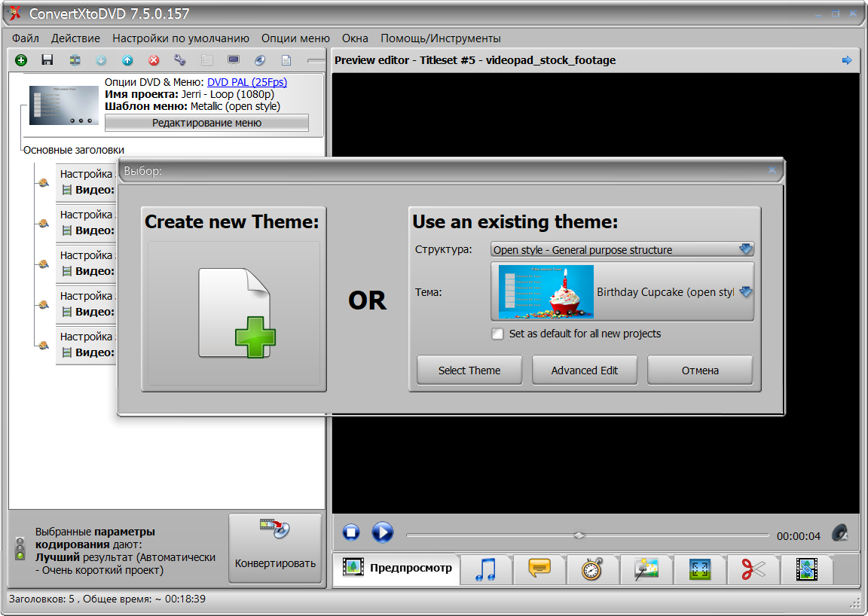Viewport: 868px width, 616px height.
Task: Open the Опции меню menu
Action: (295, 38)
